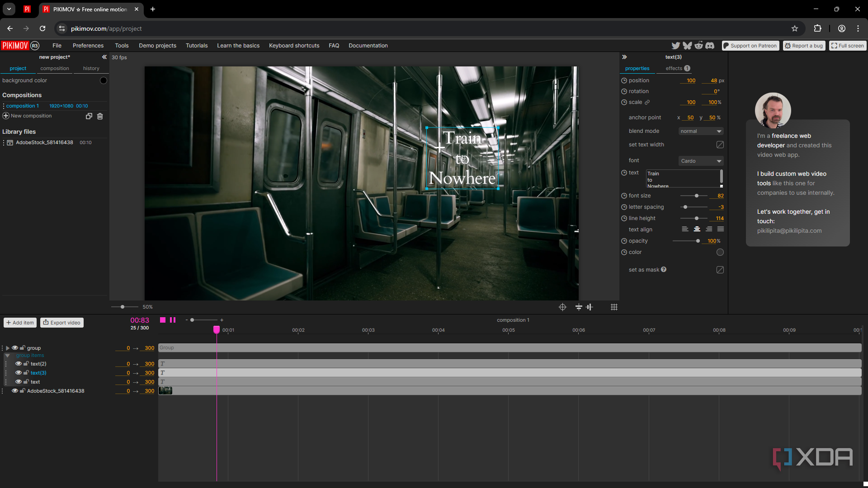Click the center crosshair icon below canvas
868x488 pixels.
click(x=562, y=307)
